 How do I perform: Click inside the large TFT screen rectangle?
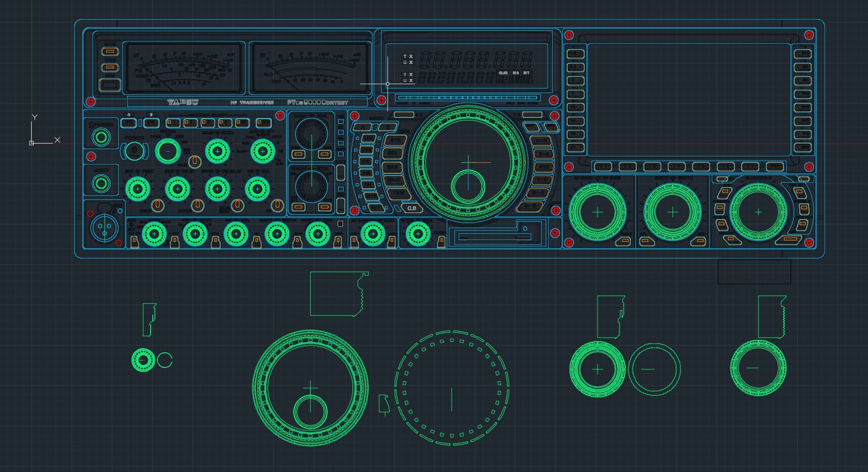point(689,100)
